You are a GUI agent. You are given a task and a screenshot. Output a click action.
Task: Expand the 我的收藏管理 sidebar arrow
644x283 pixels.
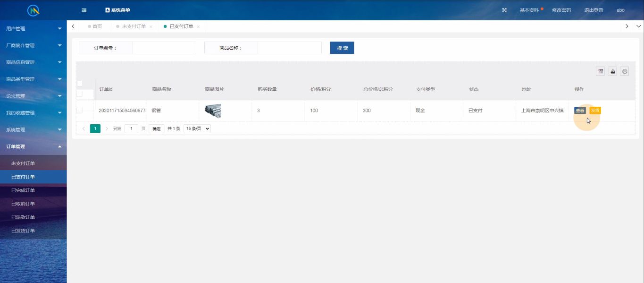pos(59,113)
